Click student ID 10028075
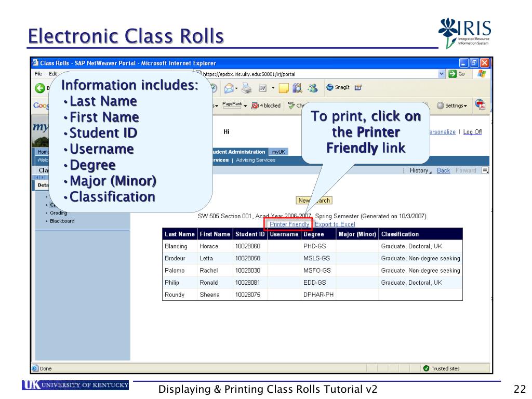532x399 pixels. tap(248, 295)
